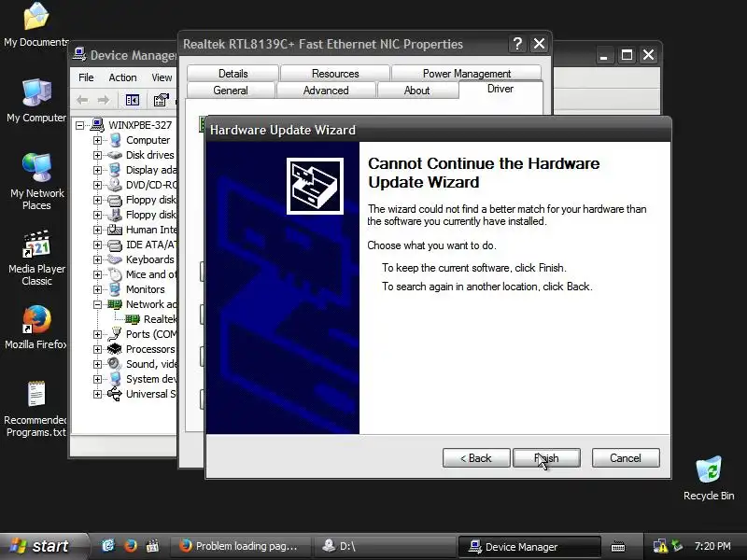Screen dimensions: 747x560
Task: Click the system tray clock
Action: pyautogui.click(x=712, y=546)
